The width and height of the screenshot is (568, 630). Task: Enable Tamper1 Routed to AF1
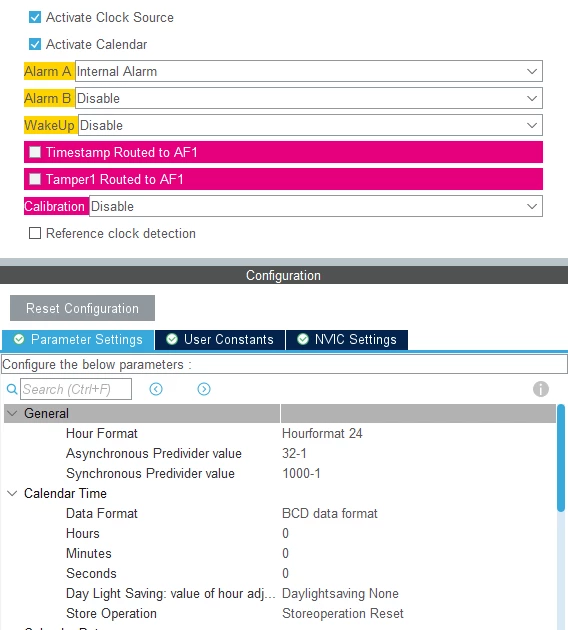coord(35,179)
